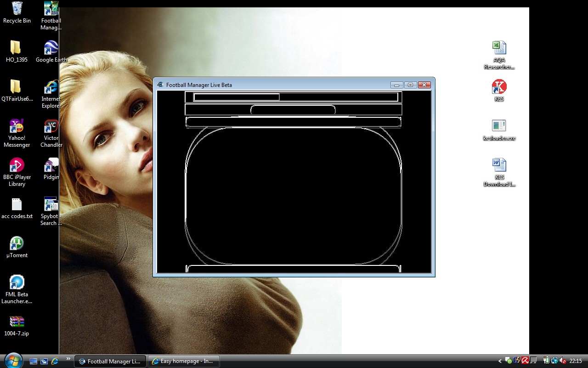588x368 pixels.
Task: Click the battery power tray icon
Action: pyautogui.click(x=546, y=361)
